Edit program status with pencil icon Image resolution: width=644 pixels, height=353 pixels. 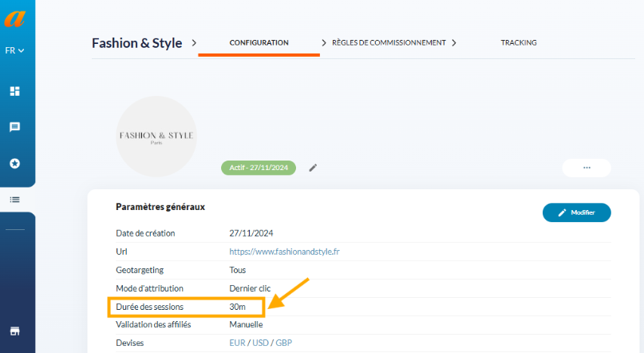313,168
